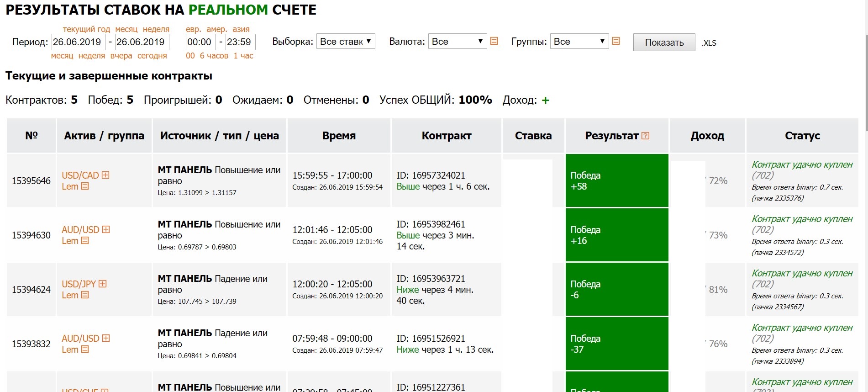Screen dimensions: 868x392
Task: Select the 'сегодня' period shortcut
Action: [x=152, y=56]
